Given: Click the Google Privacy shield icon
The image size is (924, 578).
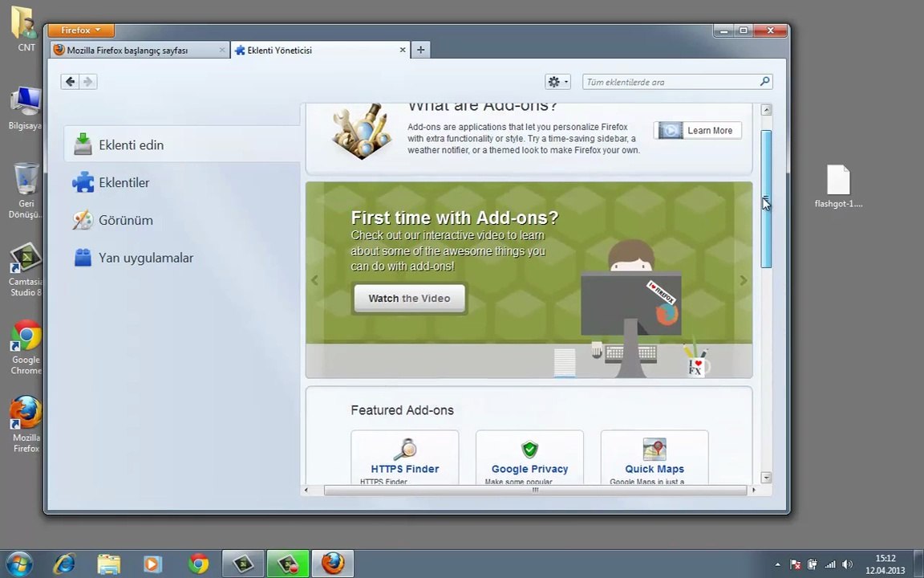Looking at the screenshot, I should [x=529, y=450].
